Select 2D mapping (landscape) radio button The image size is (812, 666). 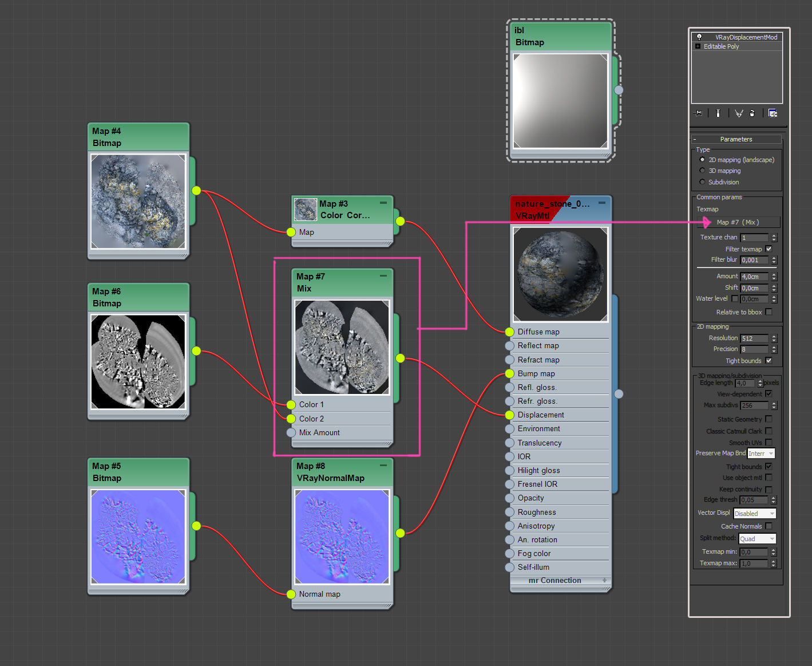702,160
